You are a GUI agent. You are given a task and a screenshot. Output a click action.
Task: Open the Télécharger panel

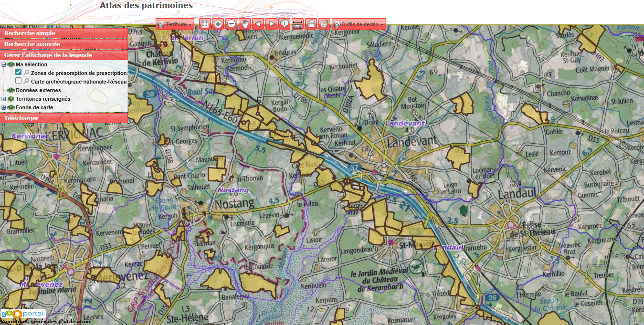point(64,118)
